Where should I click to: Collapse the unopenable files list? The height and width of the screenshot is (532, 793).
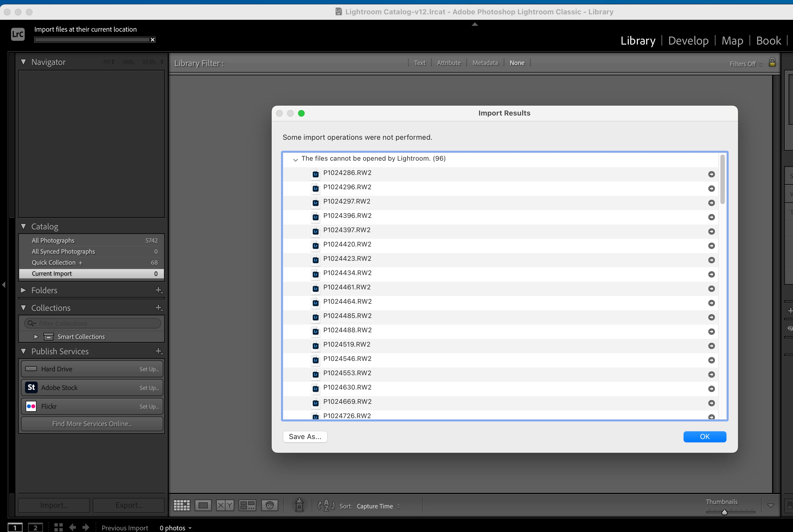pyautogui.click(x=295, y=160)
